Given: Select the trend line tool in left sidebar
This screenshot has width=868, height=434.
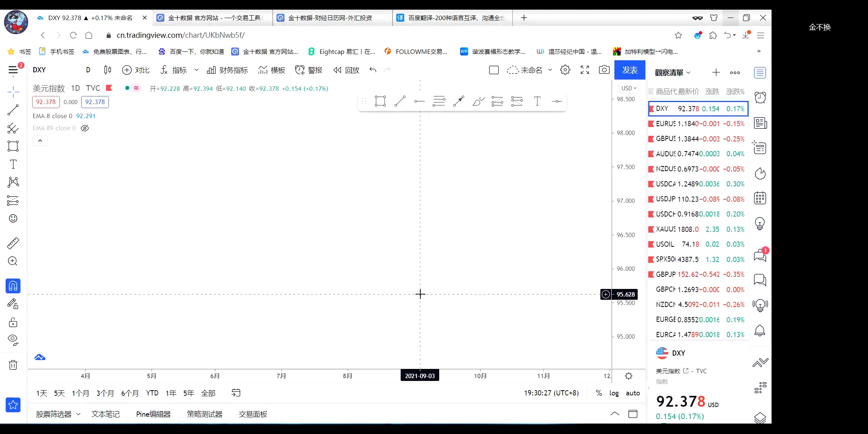Looking at the screenshot, I should 13,110.
